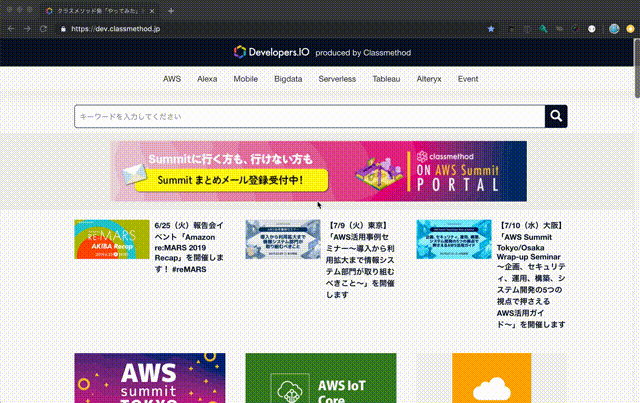
Task: Go to the Event category
Action: [x=468, y=79]
